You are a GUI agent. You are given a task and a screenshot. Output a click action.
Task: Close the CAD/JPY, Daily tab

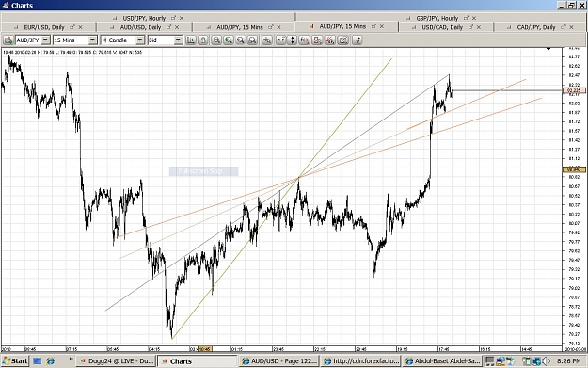click(571, 27)
